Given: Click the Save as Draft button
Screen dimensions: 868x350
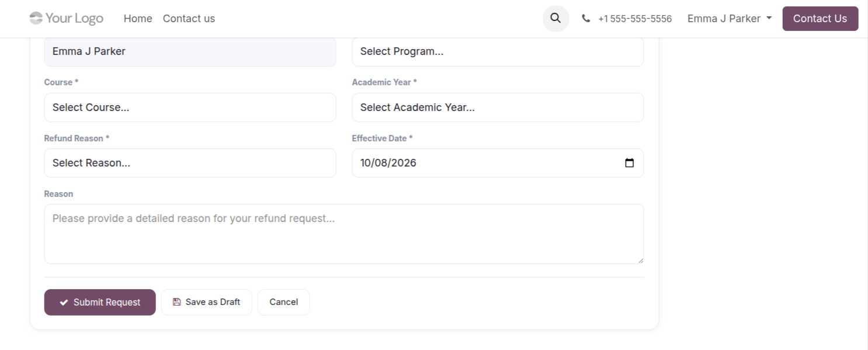Looking at the screenshot, I should 207,302.
